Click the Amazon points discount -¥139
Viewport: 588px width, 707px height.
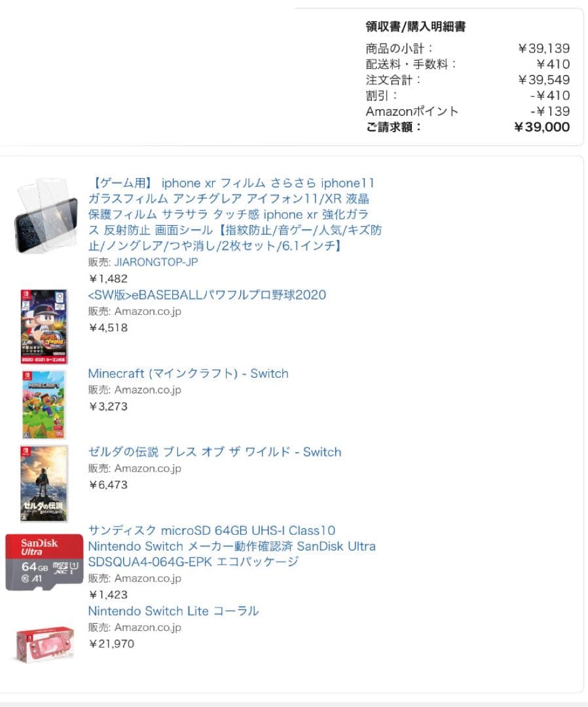[549, 111]
